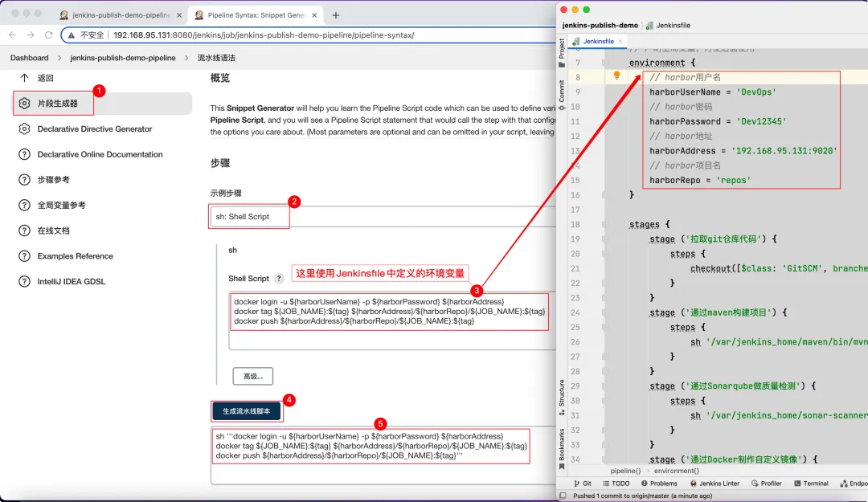Screen dimensions: 868x502
Task: Open the Git tool window
Action: [x=583, y=484]
